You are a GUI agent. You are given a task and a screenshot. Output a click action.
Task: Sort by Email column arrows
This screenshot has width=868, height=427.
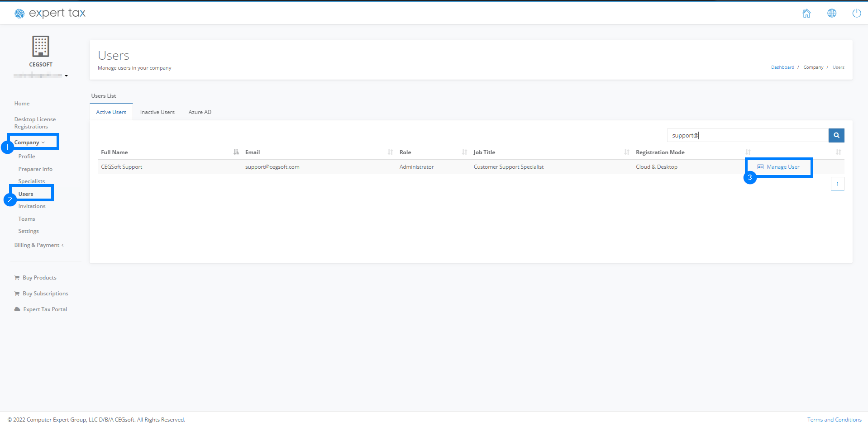pyautogui.click(x=390, y=152)
